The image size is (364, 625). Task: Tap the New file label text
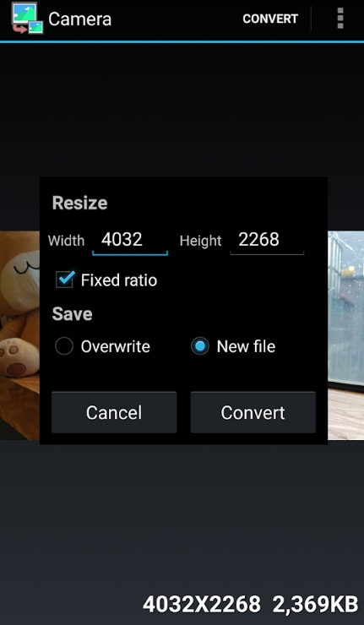(246, 346)
